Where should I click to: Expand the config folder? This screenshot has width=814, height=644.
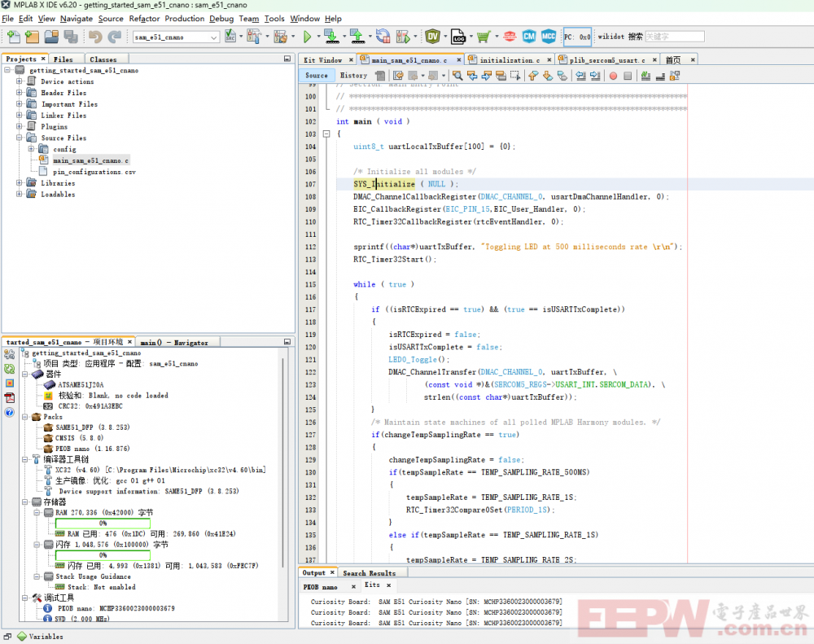click(x=31, y=149)
